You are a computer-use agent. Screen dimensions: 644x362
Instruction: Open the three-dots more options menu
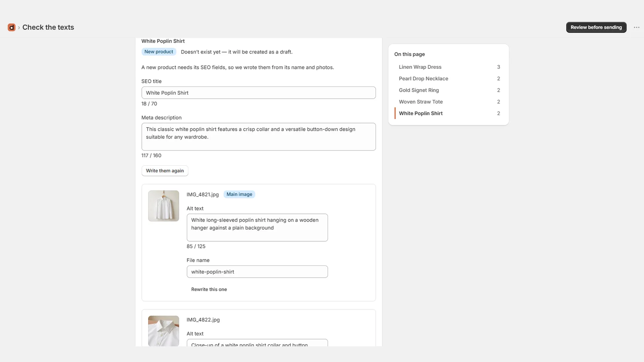636,27
